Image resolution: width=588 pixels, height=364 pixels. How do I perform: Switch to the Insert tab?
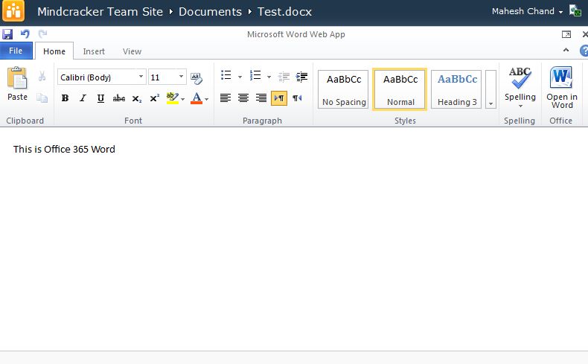(x=94, y=51)
